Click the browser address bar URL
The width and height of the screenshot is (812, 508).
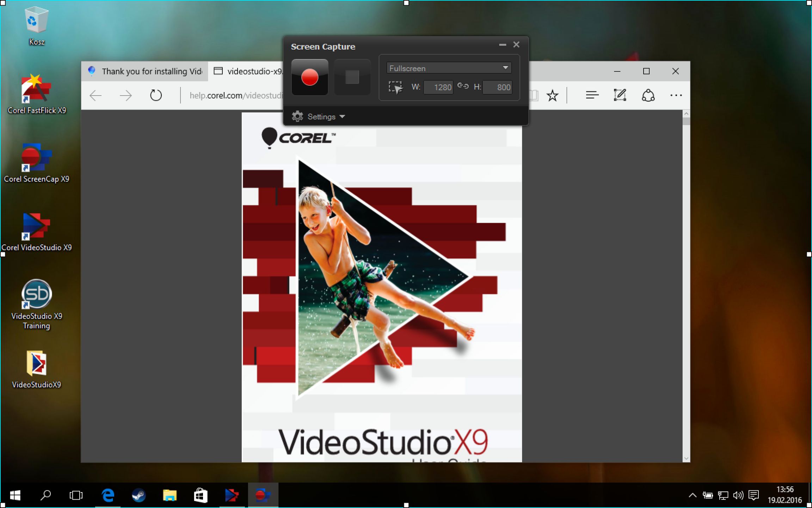click(234, 95)
